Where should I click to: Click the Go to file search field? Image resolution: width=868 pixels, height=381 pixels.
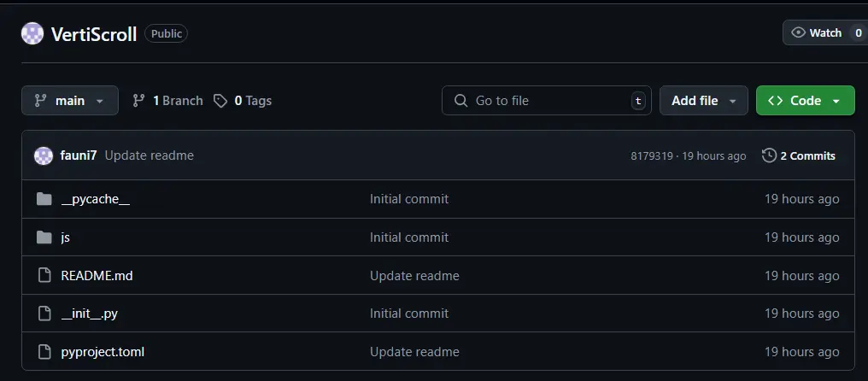click(x=547, y=101)
